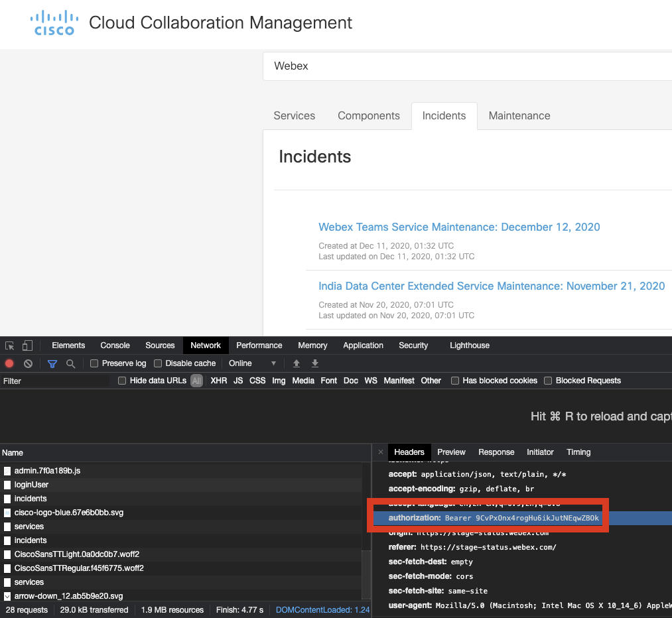Screen dimensions: 672x618
Task: Open the Timing request detail tab
Action: point(578,452)
